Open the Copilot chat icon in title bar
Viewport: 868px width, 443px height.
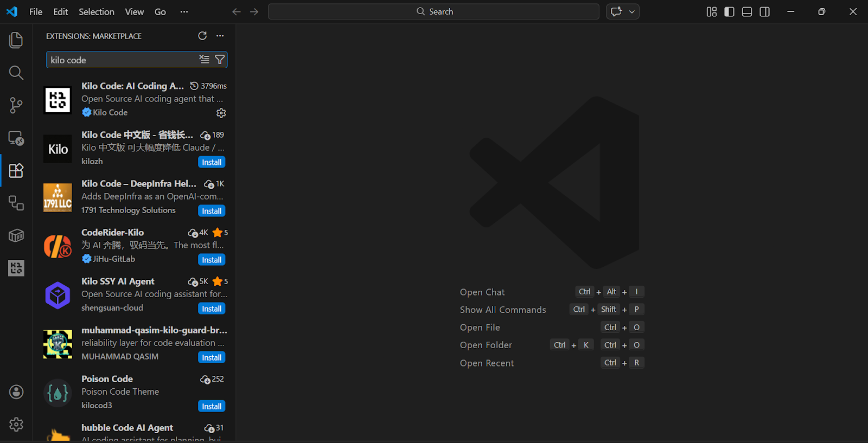616,12
